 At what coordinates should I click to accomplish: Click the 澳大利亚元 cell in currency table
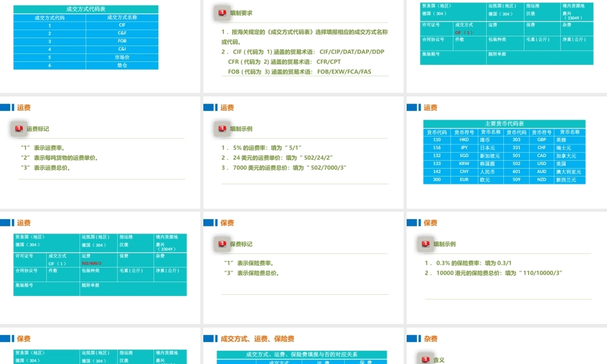[x=569, y=172]
